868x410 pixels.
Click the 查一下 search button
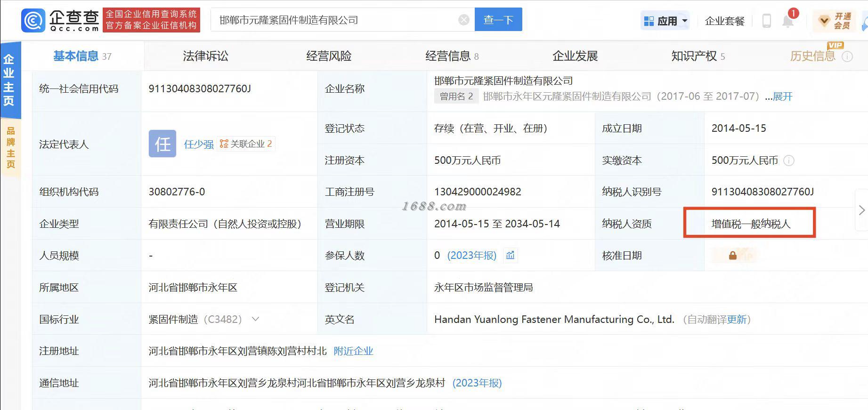pos(498,20)
